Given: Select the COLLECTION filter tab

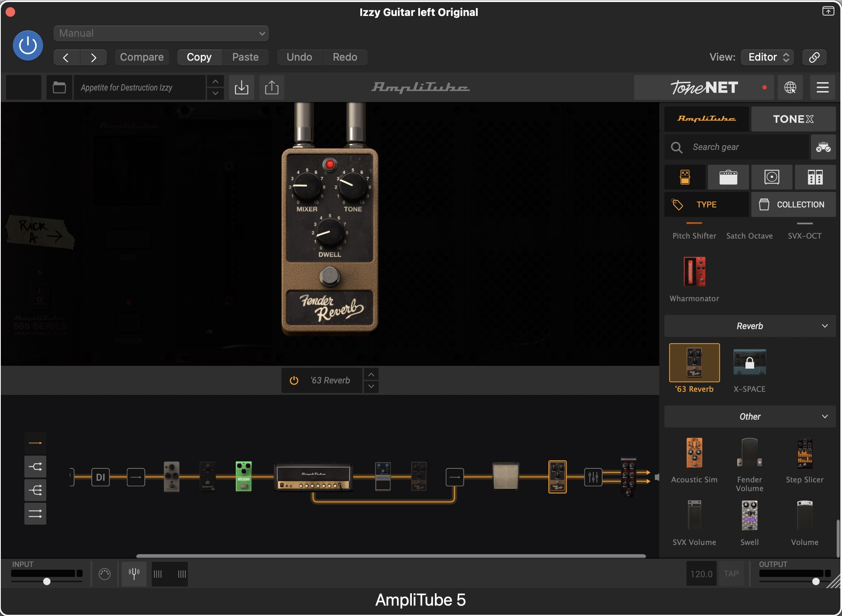Looking at the screenshot, I should point(793,205).
